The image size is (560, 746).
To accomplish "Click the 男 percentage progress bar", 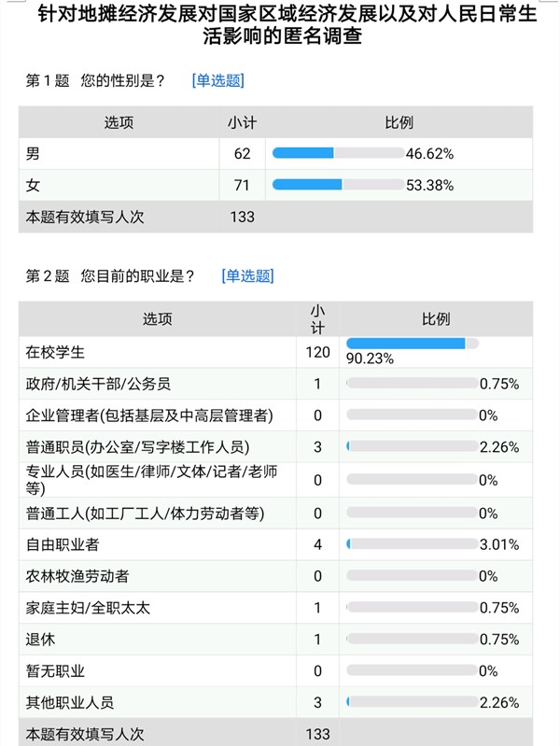I will click(338, 153).
